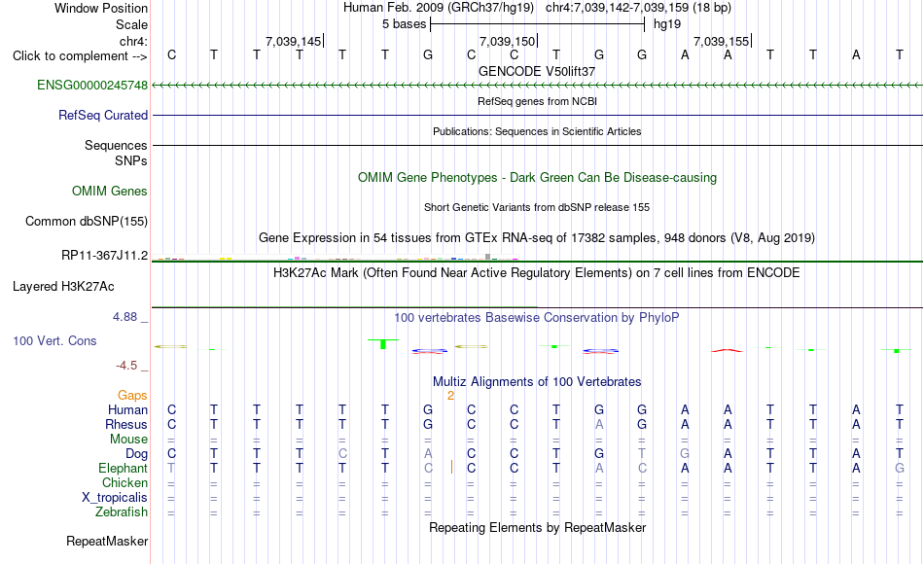The image size is (924, 564).
Task: Click '100 vertebrates Basewise Conservation by PhyloP' title
Action: [x=537, y=318]
